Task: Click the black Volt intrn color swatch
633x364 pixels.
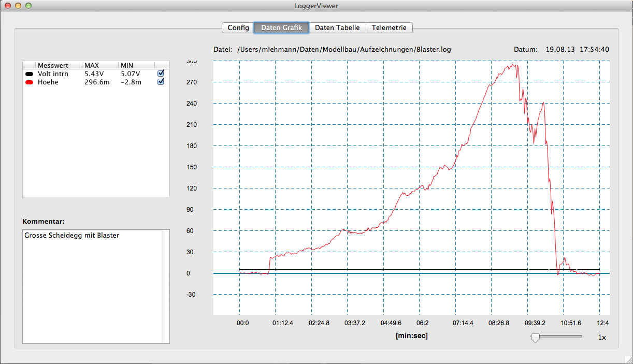Action: click(x=29, y=74)
